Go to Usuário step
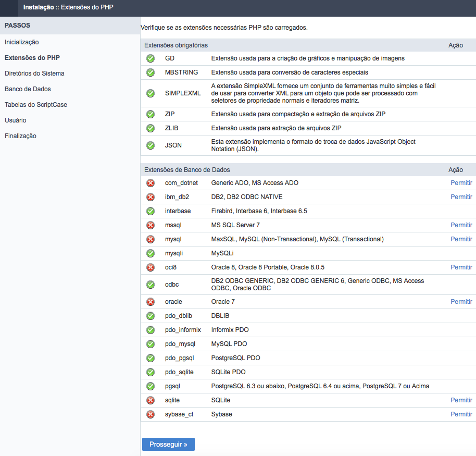 pos(16,120)
